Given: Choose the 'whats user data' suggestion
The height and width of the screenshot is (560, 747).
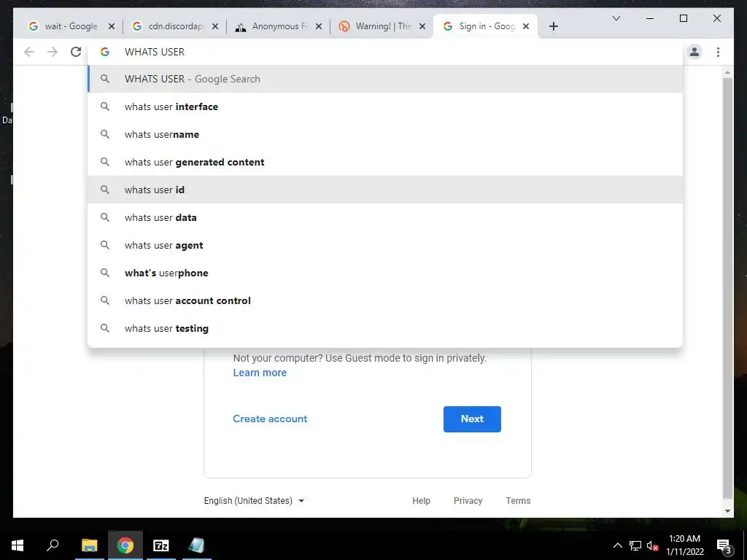Looking at the screenshot, I should (x=385, y=217).
